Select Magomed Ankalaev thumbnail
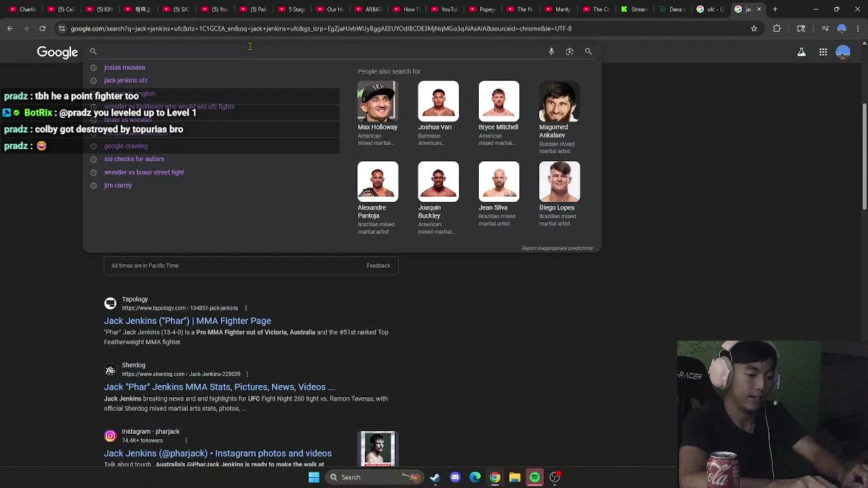Image resolution: width=868 pixels, height=488 pixels. (x=559, y=101)
